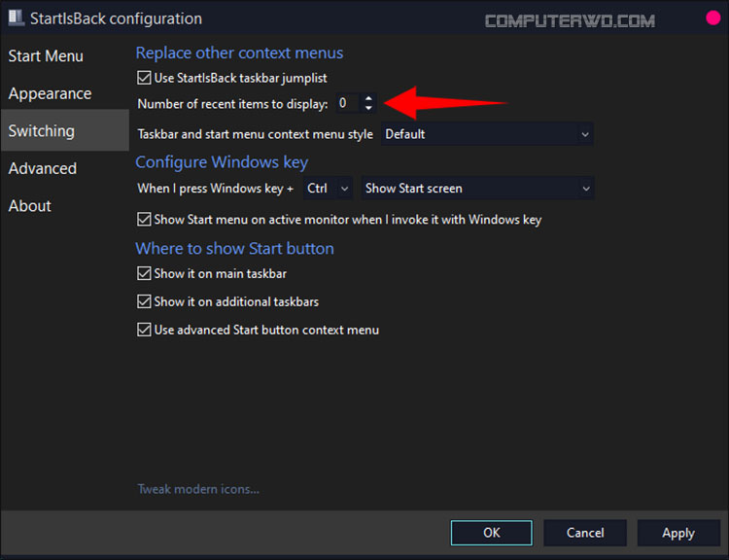This screenshot has height=560, width=729.
Task: Click the Apply button
Action: (x=678, y=533)
